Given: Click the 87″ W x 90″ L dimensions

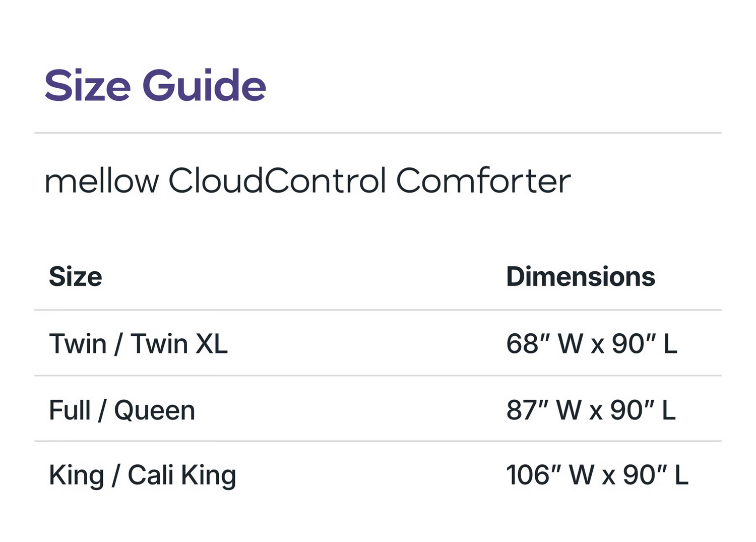Looking at the screenshot, I should pyautogui.click(x=591, y=410).
